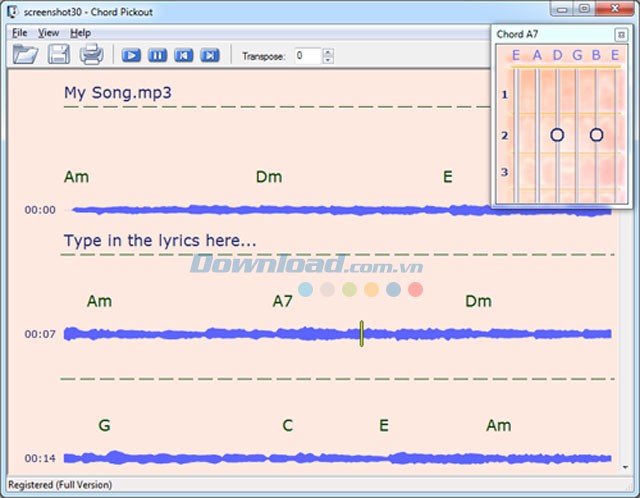
Task: Close the Chord A7 panel
Action: click(x=621, y=35)
